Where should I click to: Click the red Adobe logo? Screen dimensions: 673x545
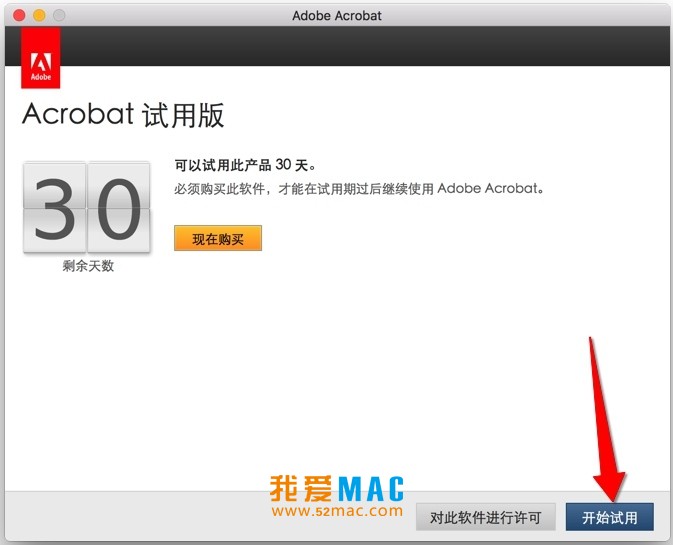41,58
